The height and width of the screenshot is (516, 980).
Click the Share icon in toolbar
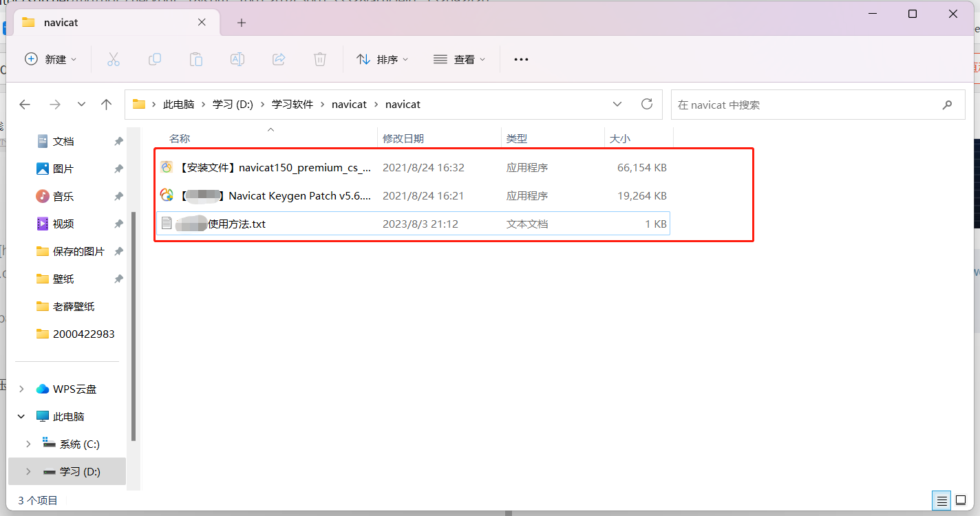[279, 59]
